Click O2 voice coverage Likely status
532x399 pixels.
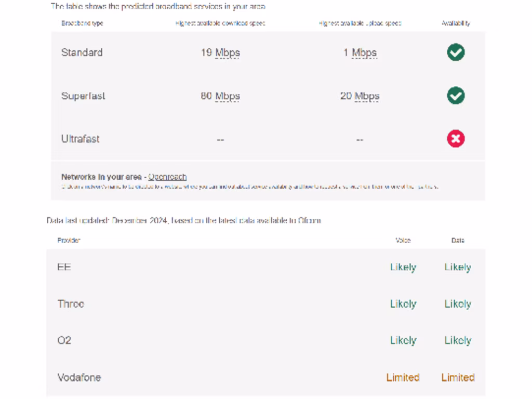tap(403, 340)
